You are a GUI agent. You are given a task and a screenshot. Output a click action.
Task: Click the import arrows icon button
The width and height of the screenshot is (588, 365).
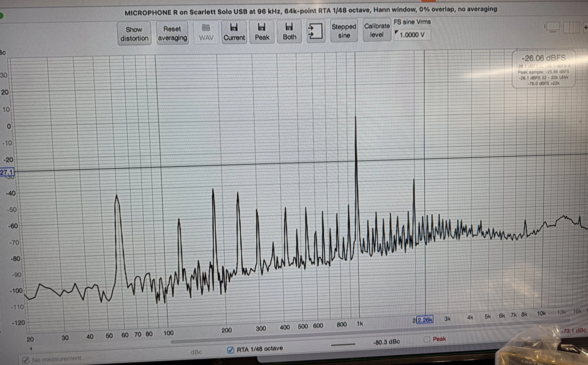click(x=315, y=31)
